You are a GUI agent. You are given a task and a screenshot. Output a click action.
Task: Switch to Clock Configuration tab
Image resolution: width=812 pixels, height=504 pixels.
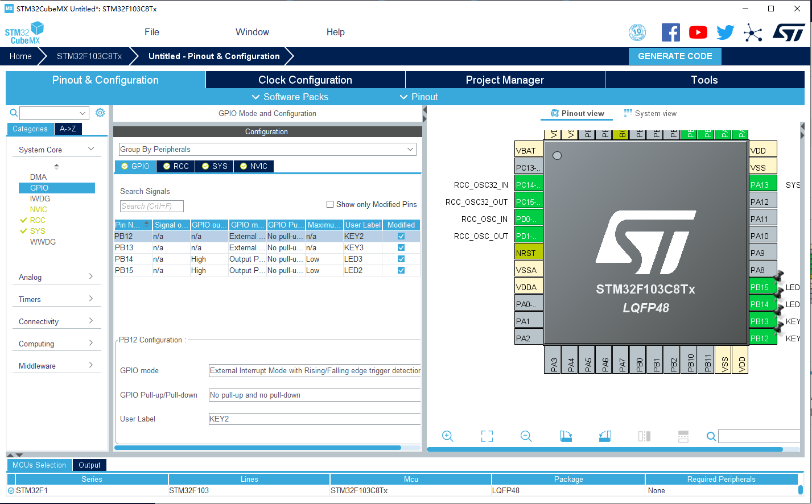306,80
